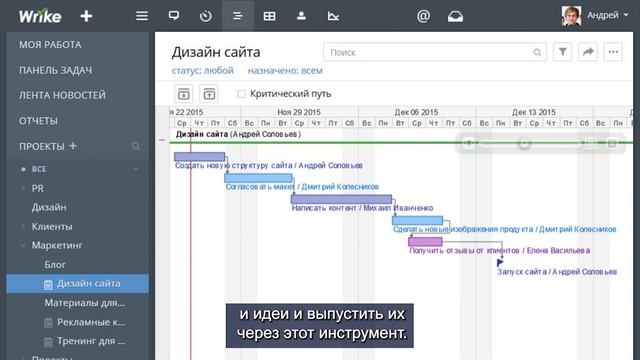This screenshot has width=640, height=360.
Task: Open ЛЕНТА НОВОСТЕЙ in sidebar
Action: (x=62, y=95)
